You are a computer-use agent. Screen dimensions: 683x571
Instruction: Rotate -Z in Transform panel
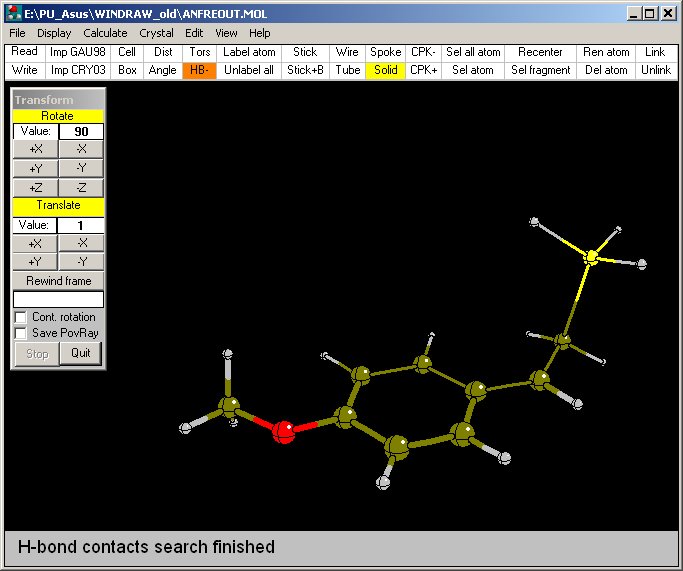point(81,188)
